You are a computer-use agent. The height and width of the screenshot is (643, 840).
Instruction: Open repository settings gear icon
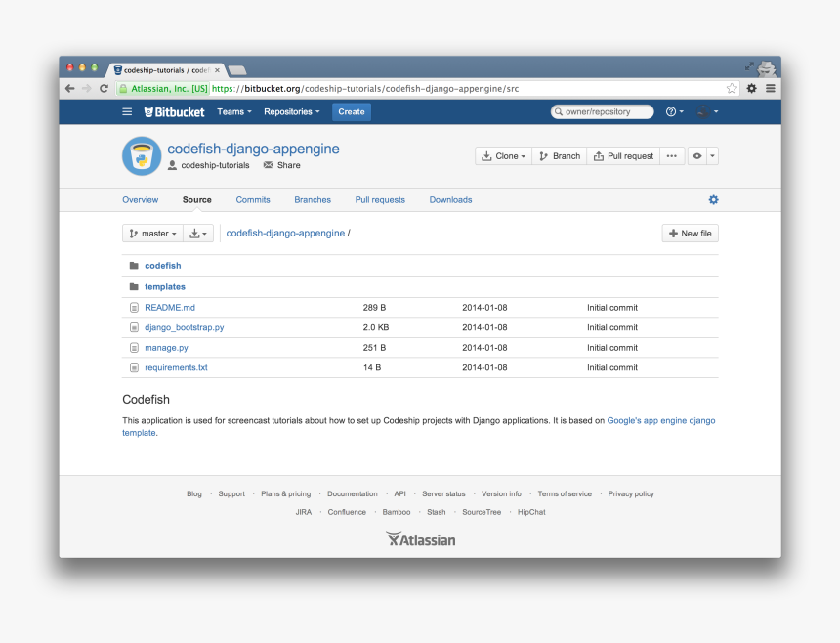tap(713, 200)
